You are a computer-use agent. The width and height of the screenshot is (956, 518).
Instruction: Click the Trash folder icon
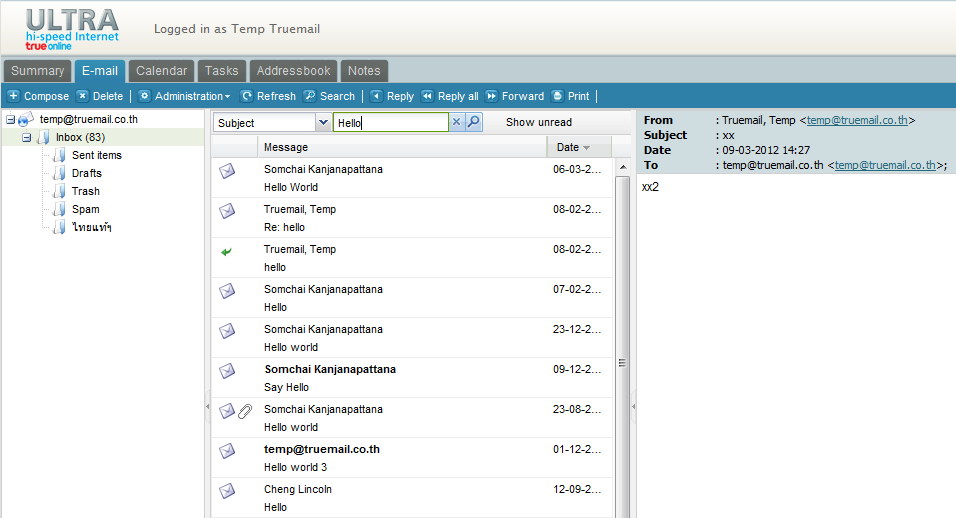(59, 191)
